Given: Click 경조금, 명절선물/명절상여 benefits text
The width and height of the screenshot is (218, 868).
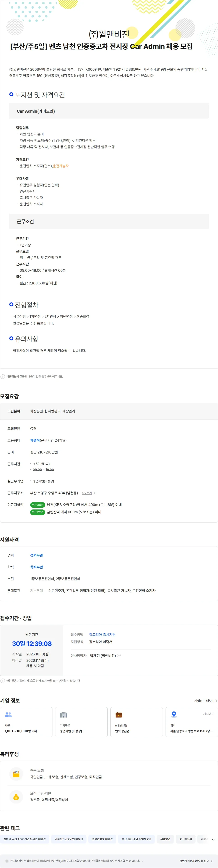Looking at the screenshot, I should (x=49, y=800).
